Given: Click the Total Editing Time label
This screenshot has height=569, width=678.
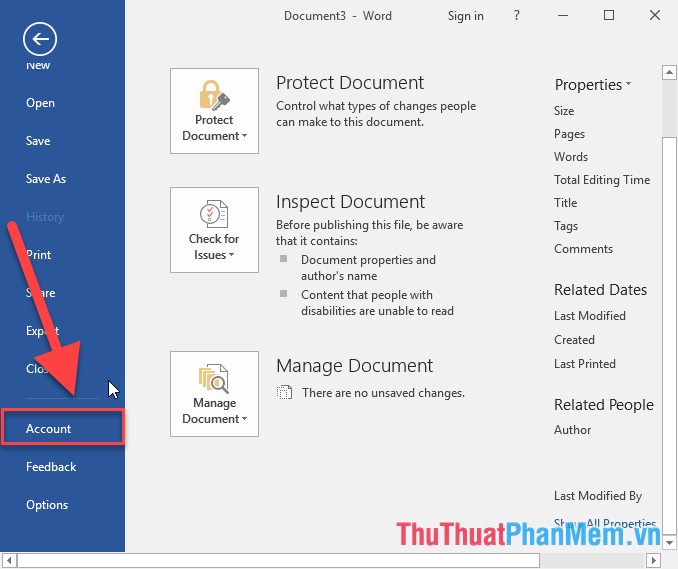Looking at the screenshot, I should (x=602, y=180).
